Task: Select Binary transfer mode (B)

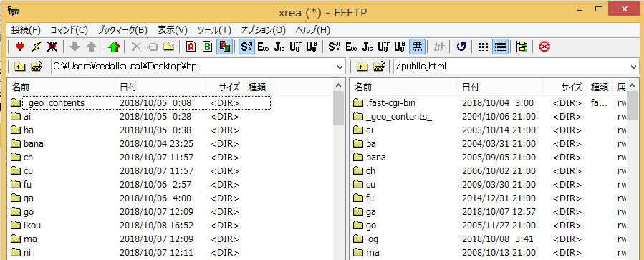Action: (208, 47)
